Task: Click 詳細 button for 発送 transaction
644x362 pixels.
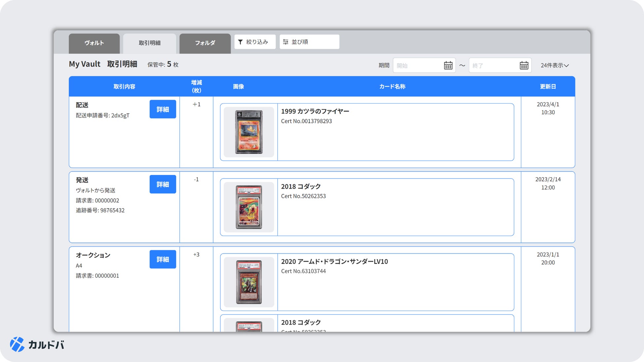Action: point(162,184)
